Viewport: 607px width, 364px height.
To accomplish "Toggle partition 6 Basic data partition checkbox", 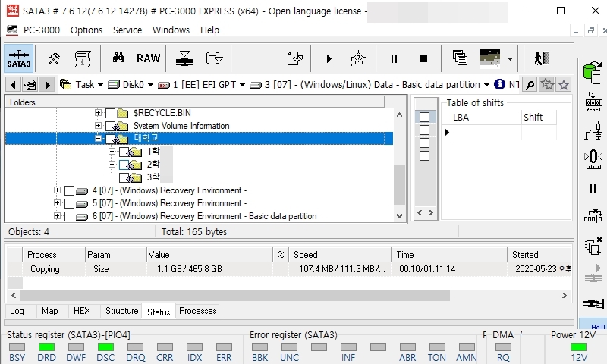I will (69, 216).
